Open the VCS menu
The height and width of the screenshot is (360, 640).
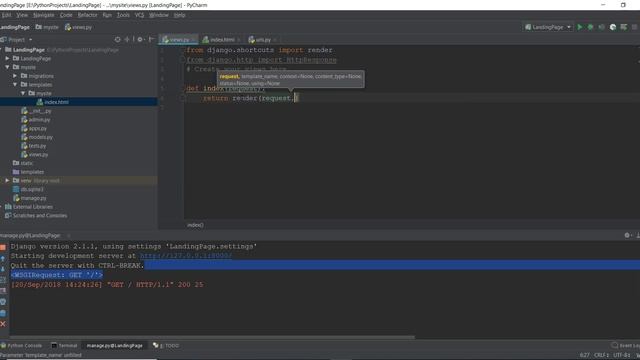[x=139, y=15]
